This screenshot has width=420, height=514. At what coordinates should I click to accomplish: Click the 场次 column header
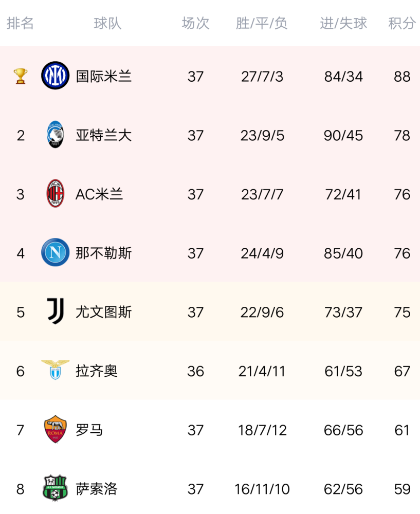(x=195, y=23)
